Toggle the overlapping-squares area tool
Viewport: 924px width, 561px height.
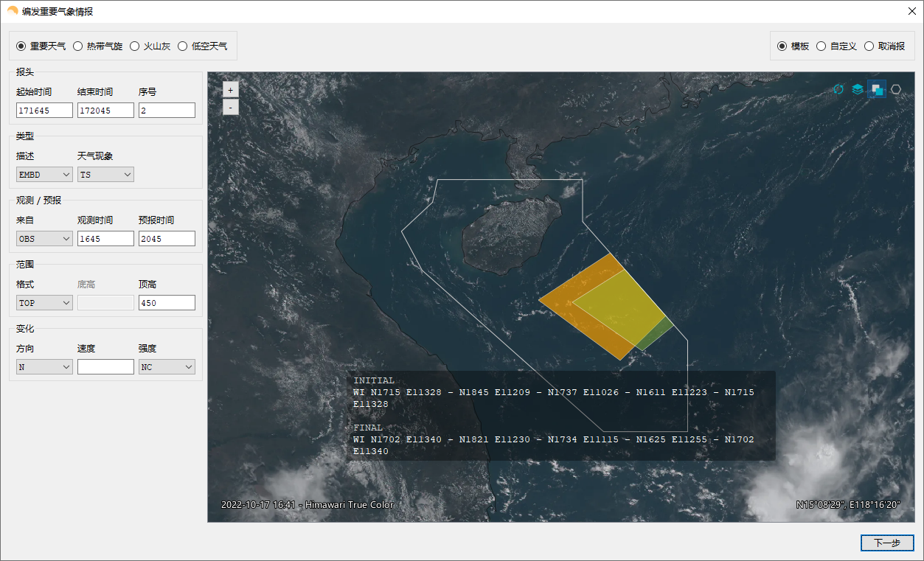click(877, 89)
